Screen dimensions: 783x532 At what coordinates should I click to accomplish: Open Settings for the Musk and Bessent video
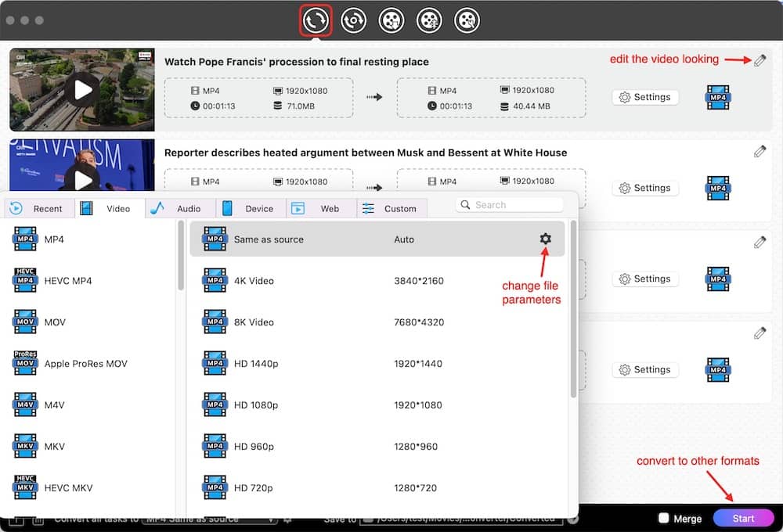pyautogui.click(x=645, y=188)
